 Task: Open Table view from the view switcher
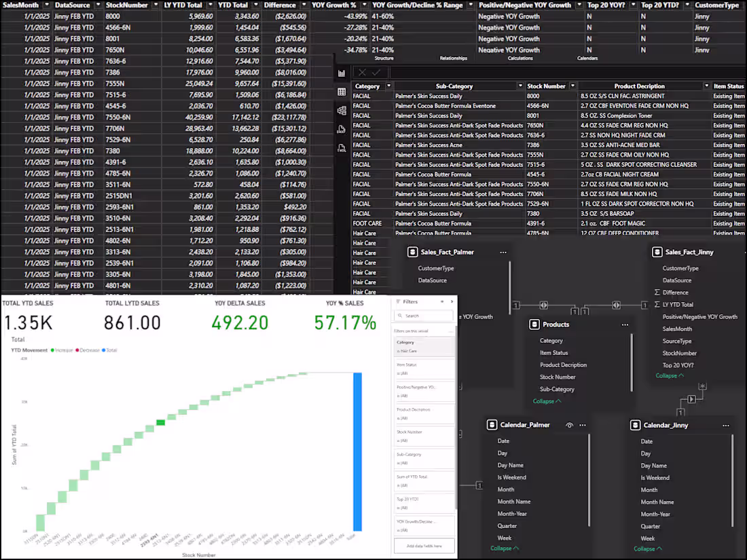[x=342, y=92]
